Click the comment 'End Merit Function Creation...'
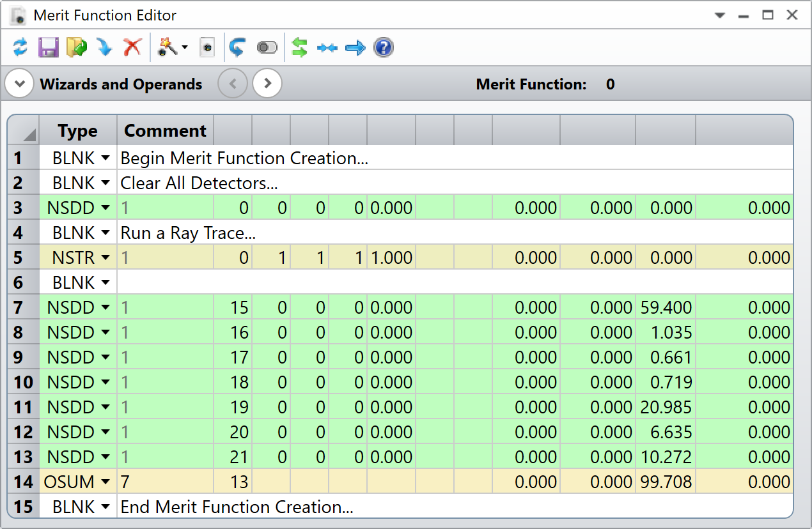 [x=237, y=507]
